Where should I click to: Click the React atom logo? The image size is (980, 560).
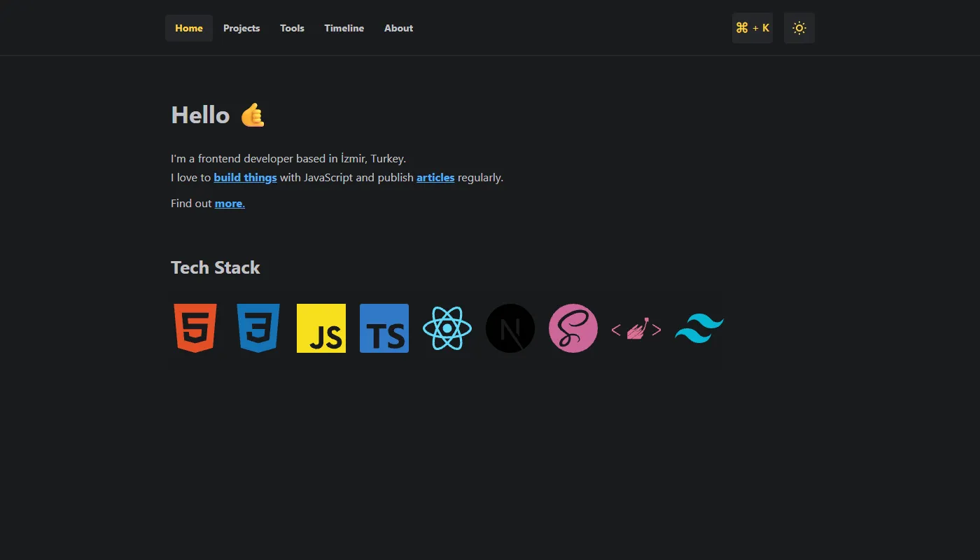[x=447, y=328]
